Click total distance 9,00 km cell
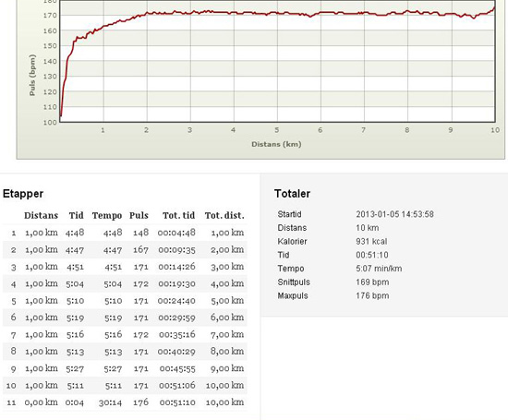Screen dimensions: 508x420 (x=227, y=369)
